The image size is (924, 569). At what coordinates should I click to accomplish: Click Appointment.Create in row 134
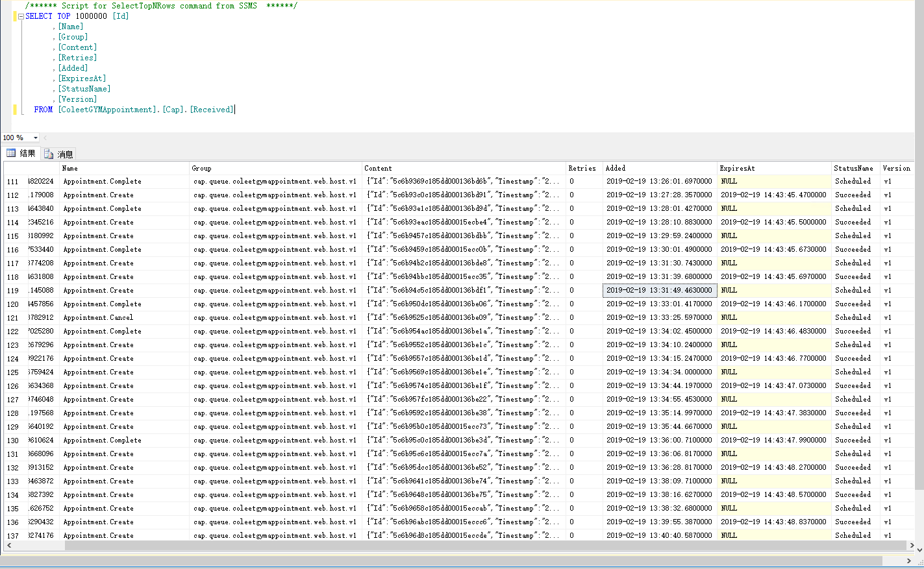click(125, 495)
